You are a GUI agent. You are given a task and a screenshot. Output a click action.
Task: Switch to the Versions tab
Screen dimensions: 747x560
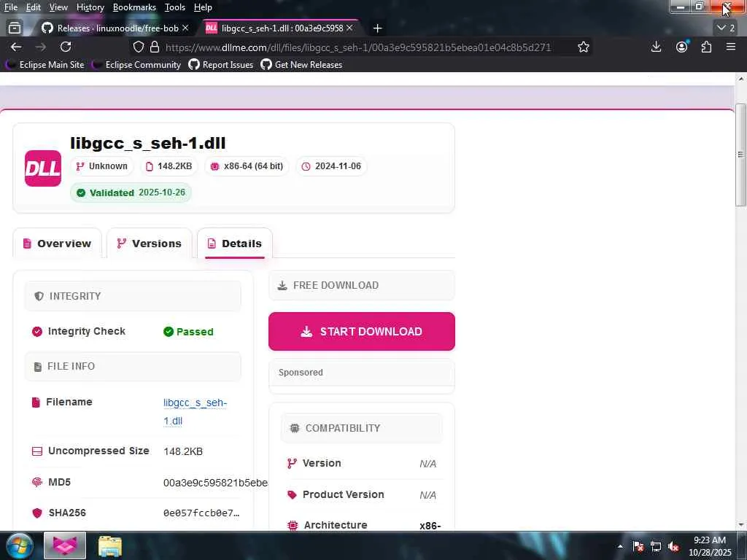[x=150, y=244]
